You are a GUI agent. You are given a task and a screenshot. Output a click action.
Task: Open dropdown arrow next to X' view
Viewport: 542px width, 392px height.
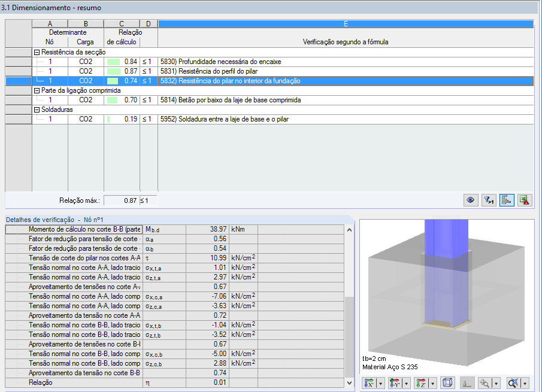click(x=380, y=383)
